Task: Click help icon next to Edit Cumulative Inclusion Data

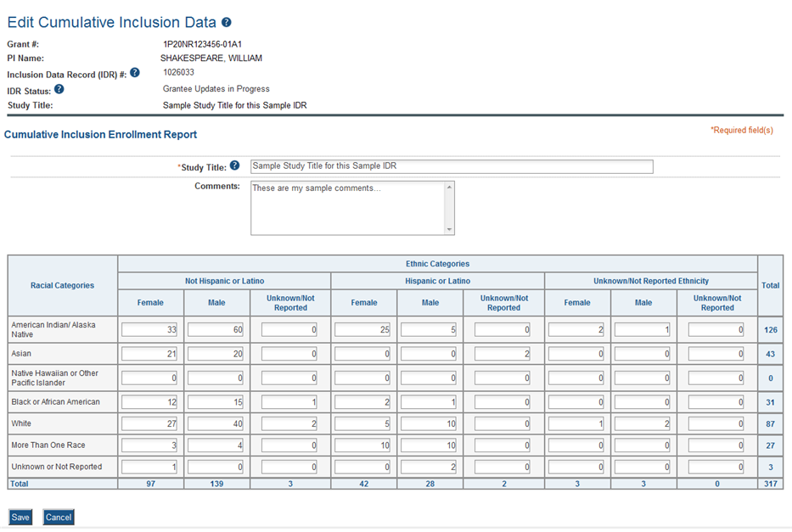Action: click(226, 23)
